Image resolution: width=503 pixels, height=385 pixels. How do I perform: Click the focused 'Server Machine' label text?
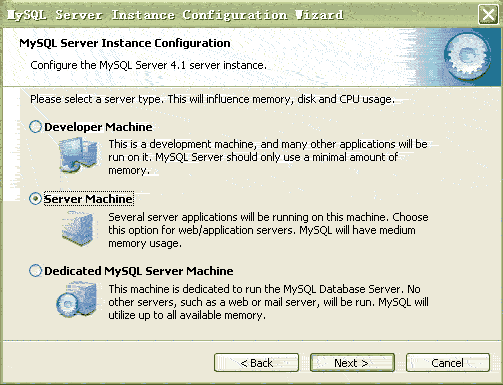pos(88,199)
